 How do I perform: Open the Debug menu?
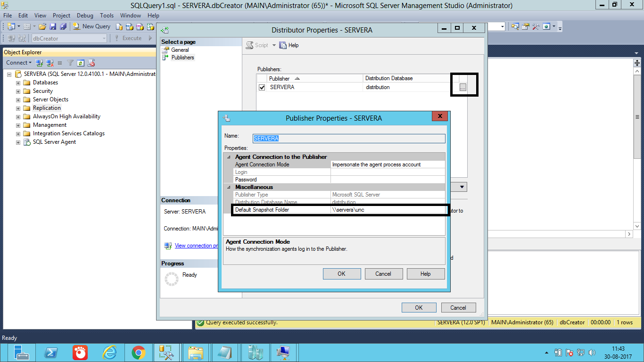pos(85,15)
